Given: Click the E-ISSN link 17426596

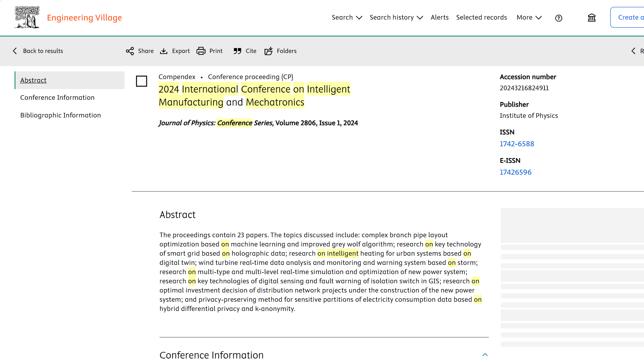Looking at the screenshot, I should point(515,172).
